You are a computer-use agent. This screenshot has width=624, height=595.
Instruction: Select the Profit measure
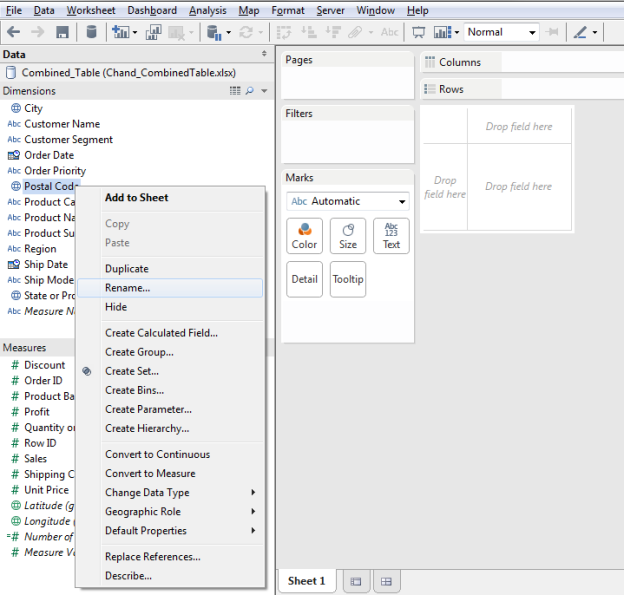coord(37,412)
